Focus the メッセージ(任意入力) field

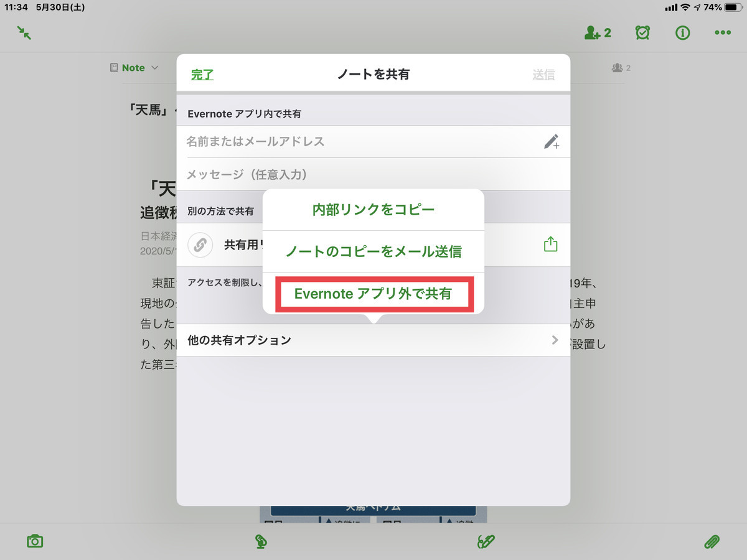[x=374, y=174]
